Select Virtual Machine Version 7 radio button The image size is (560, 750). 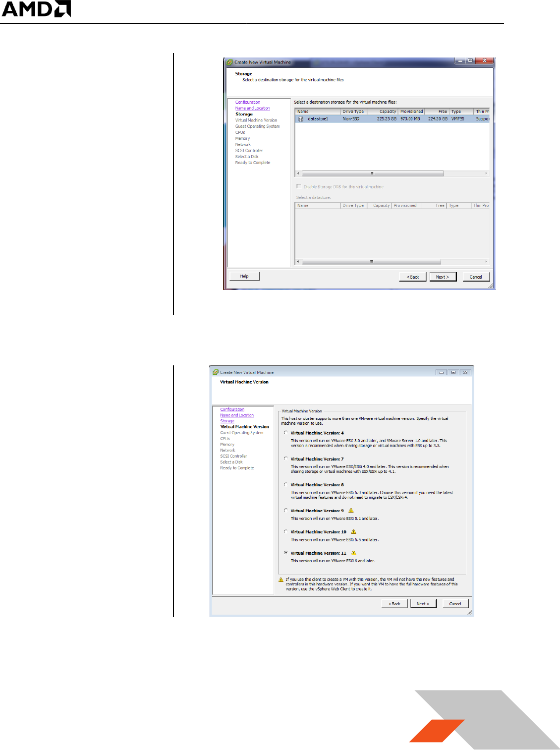286,459
